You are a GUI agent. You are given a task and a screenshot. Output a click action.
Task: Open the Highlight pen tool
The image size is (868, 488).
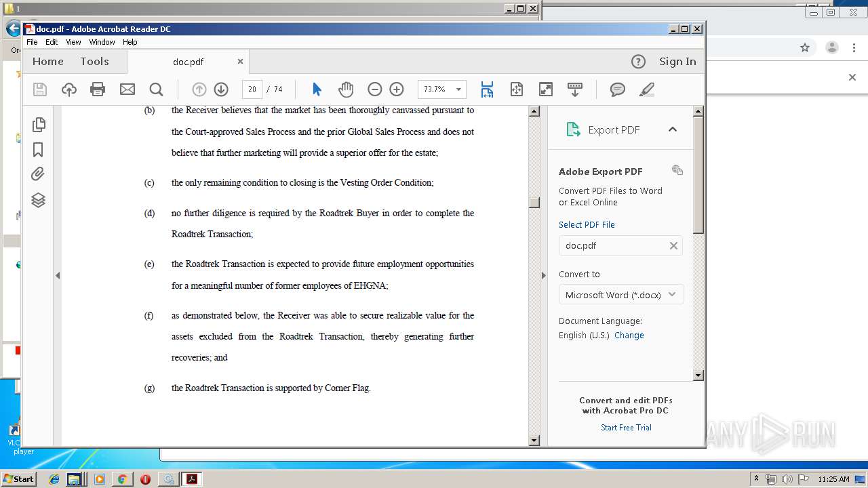coord(646,89)
